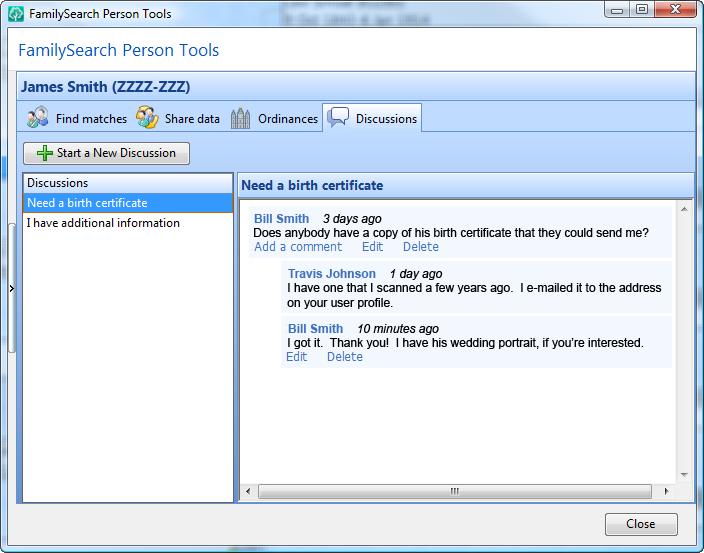
Task: Click the Ordinances temple icon
Action: point(240,118)
